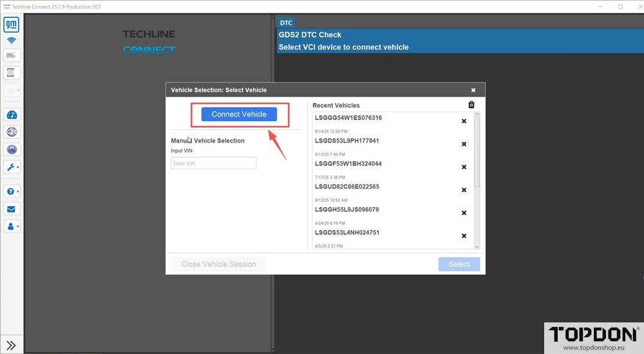Remove LSGUD82C86E022565 from recent vehicles
This screenshot has width=644, height=354.
(x=464, y=190)
